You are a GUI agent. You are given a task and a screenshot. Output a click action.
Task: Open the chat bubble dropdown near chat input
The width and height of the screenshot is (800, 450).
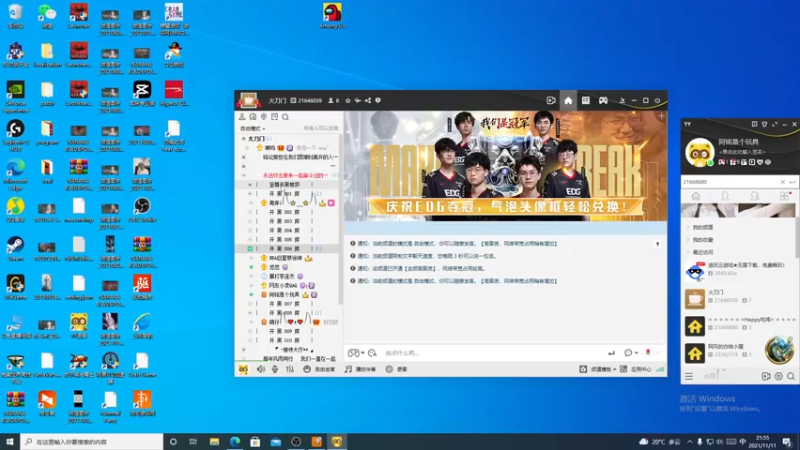(x=631, y=353)
